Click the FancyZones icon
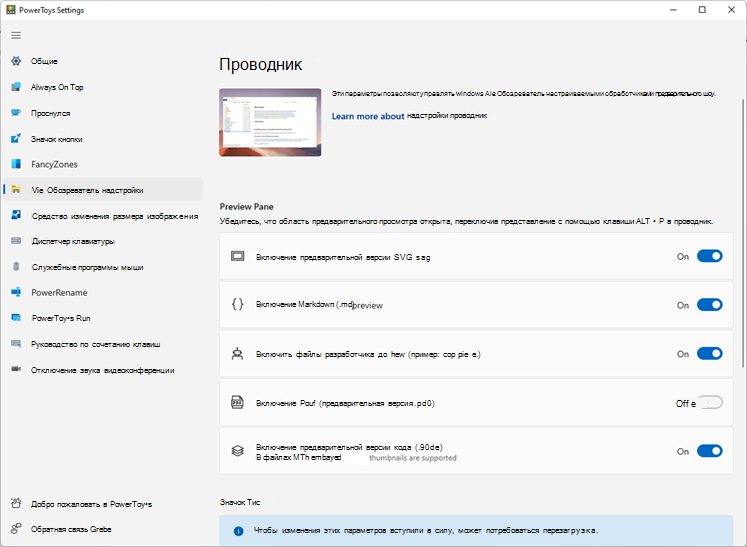This screenshot has width=747, height=547. tap(16, 164)
